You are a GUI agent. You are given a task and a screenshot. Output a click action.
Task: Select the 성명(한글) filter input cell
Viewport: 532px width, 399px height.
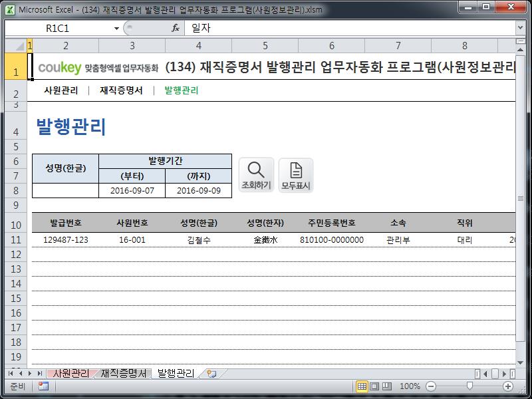tap(65, 190)
